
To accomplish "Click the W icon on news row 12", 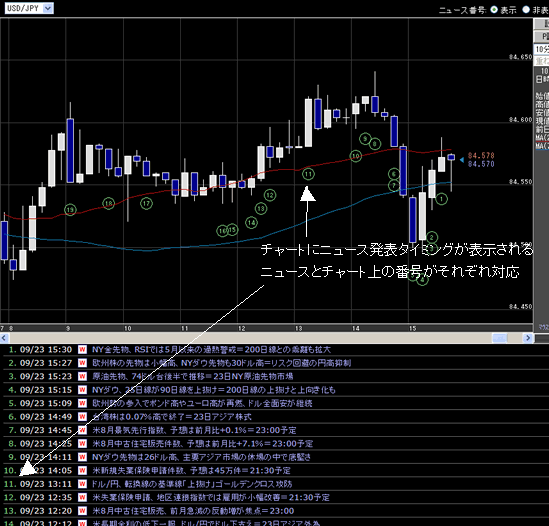I will [x=82, y=497].
